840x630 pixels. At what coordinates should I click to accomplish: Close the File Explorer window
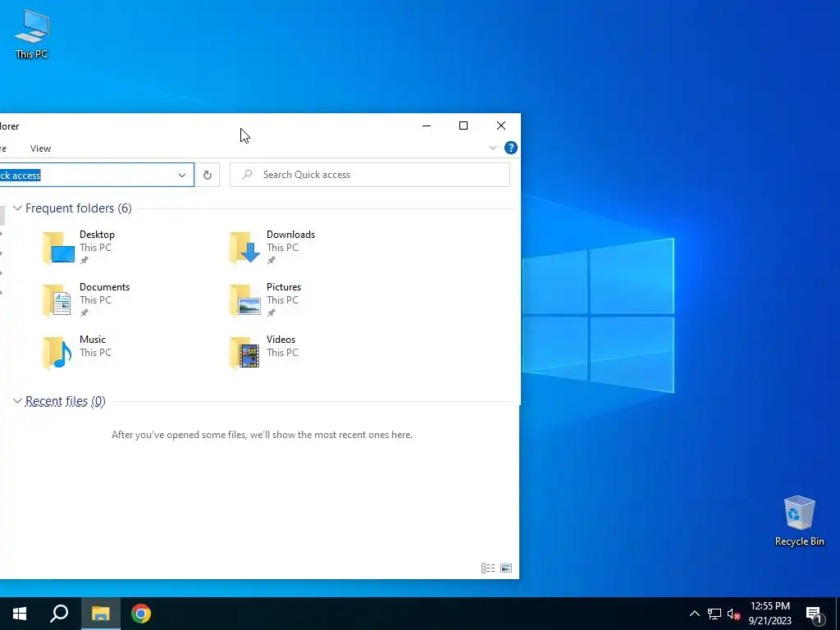point(501,126)
